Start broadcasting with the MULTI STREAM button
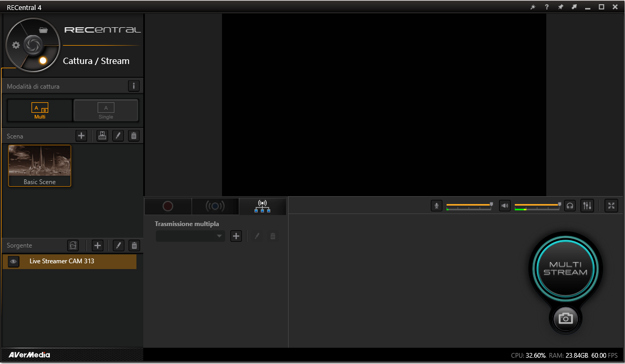Screen dimensions: 625x364 click(566, 268)
